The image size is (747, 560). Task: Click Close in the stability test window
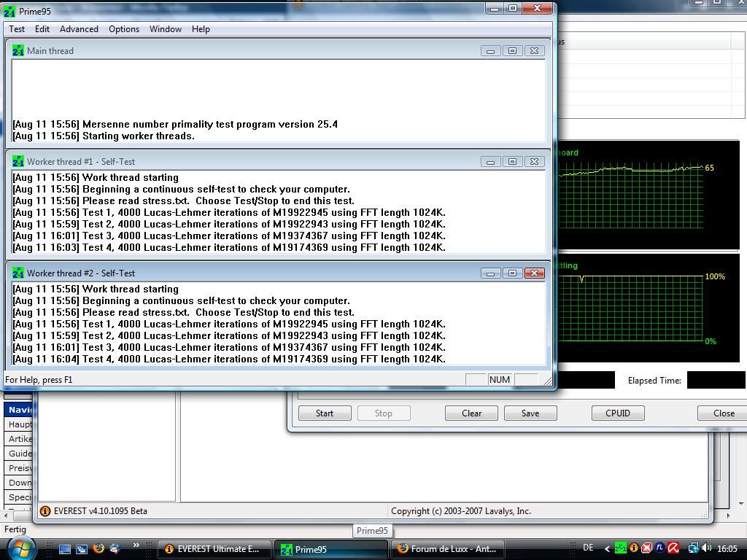(x=723, y=413)
